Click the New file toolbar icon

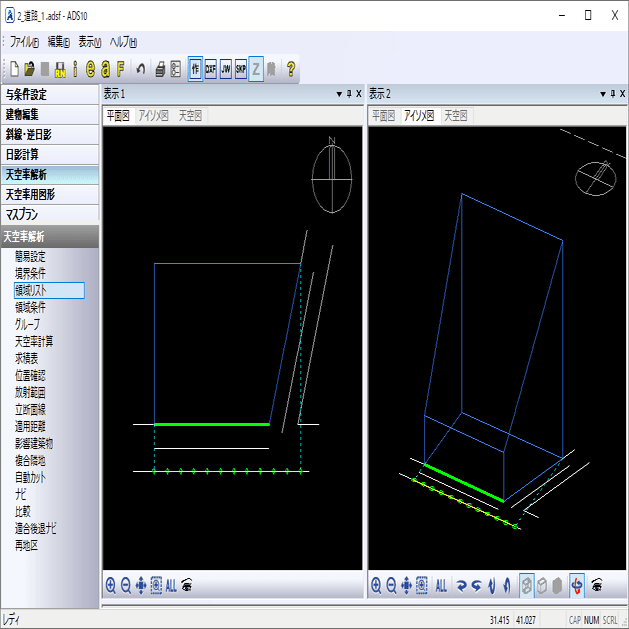(14, 69)
